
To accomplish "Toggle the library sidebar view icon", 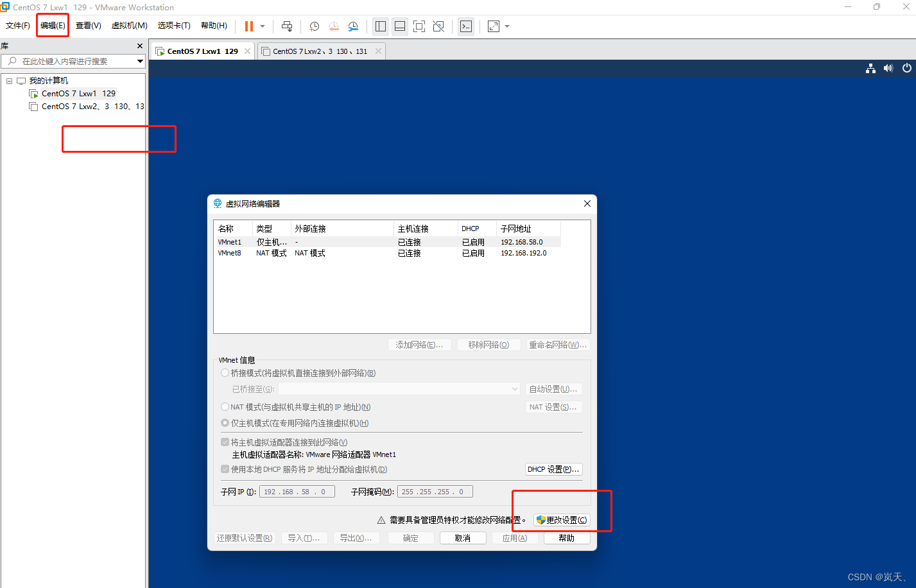I will point(381,26).
